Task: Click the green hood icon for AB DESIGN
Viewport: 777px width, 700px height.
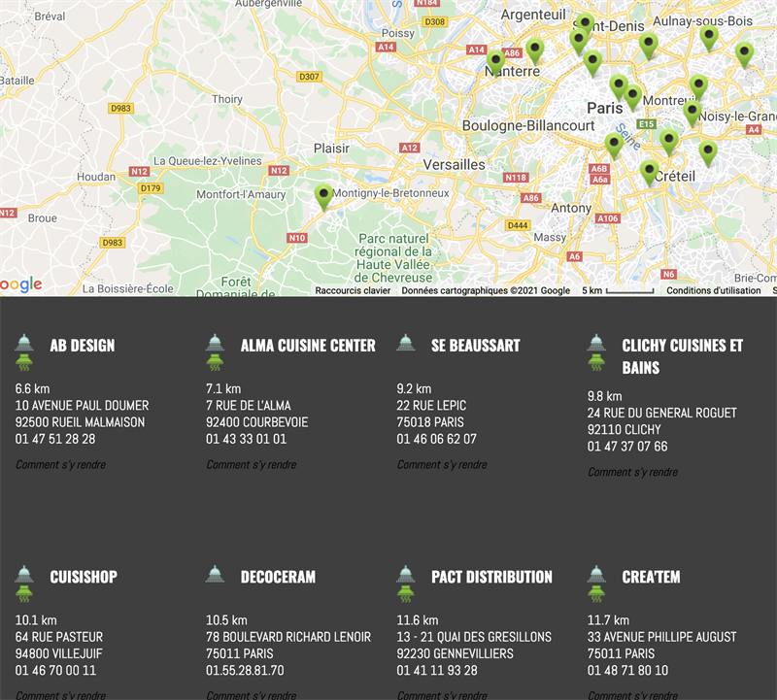Action: (x=24, y=363)
